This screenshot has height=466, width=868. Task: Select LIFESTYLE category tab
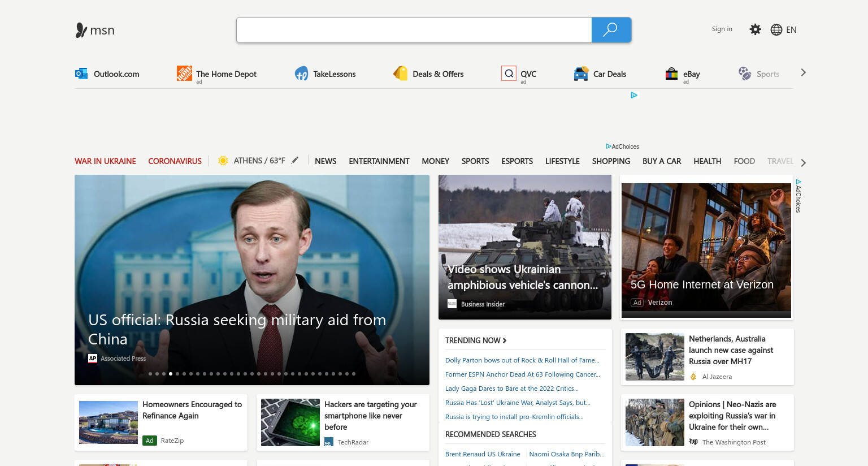(x=562, y=161)
